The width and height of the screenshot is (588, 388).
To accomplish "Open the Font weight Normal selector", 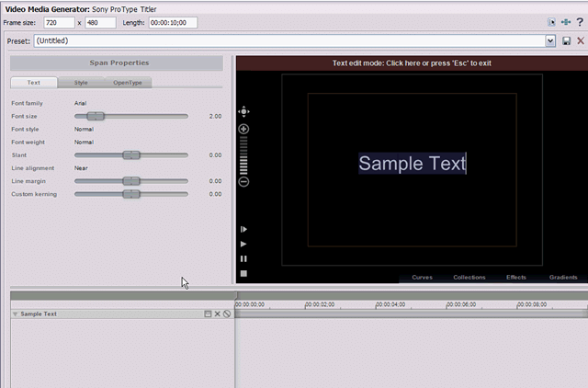I will pos(84,143).
